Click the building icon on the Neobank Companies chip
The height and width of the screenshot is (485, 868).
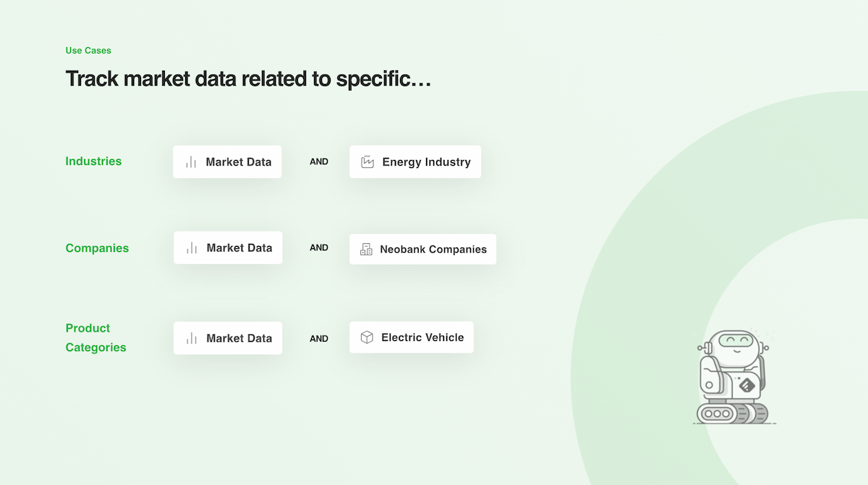point(366,249)
